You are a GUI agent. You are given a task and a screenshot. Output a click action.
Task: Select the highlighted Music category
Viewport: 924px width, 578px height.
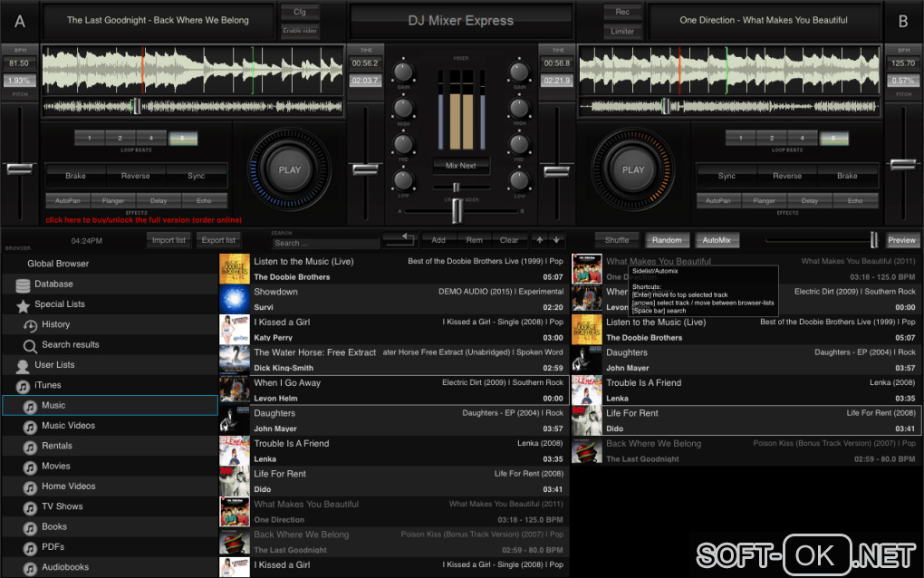pos(111,405)
